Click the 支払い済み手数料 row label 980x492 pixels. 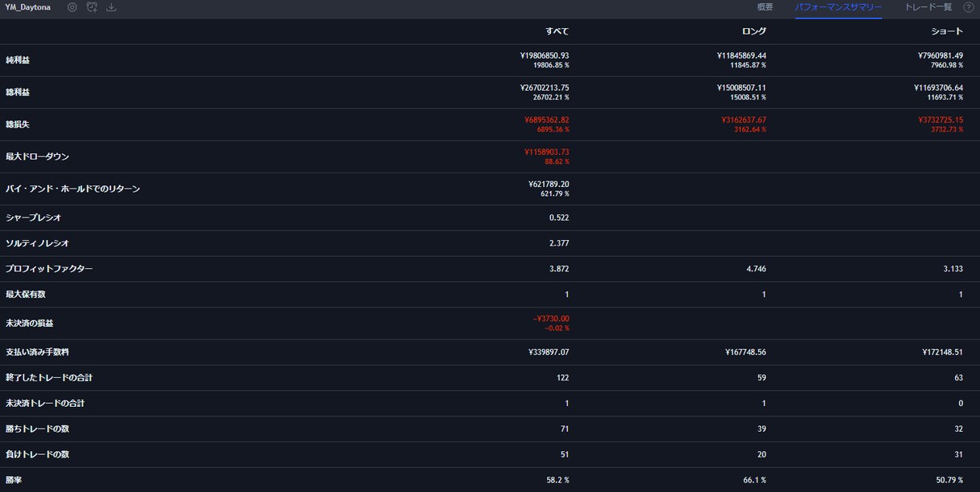(38, 352)
